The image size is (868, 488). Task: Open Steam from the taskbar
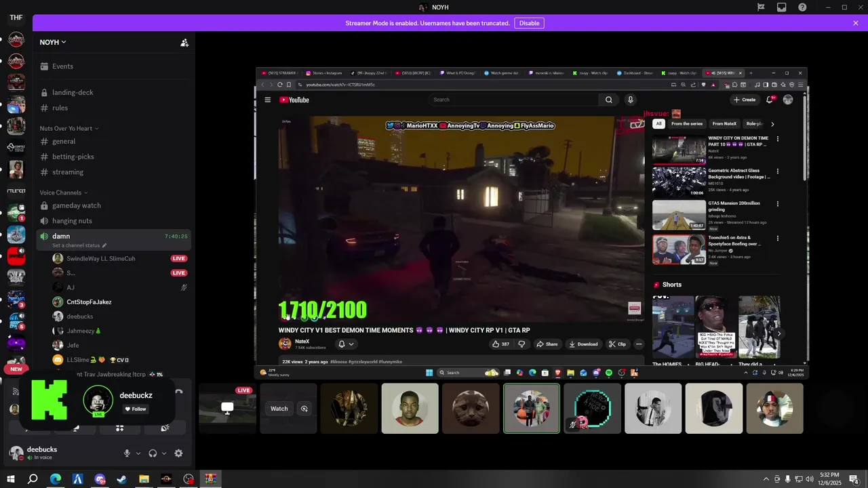coord(122,479)
